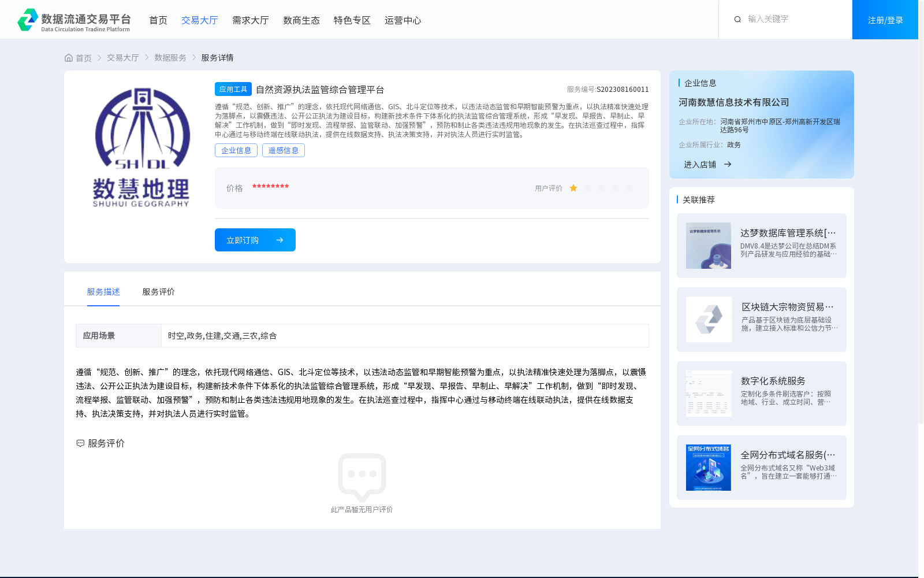Viewport: 924px width, 578px height.
Task: Click the platform logo in the header
Action: [x=74, y=20]
